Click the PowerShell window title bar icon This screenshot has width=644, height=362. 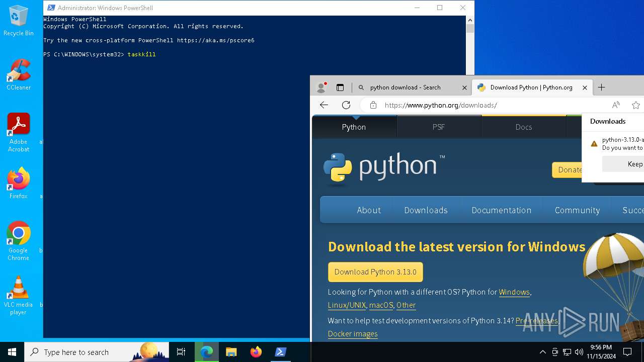(x=51, y=8)
